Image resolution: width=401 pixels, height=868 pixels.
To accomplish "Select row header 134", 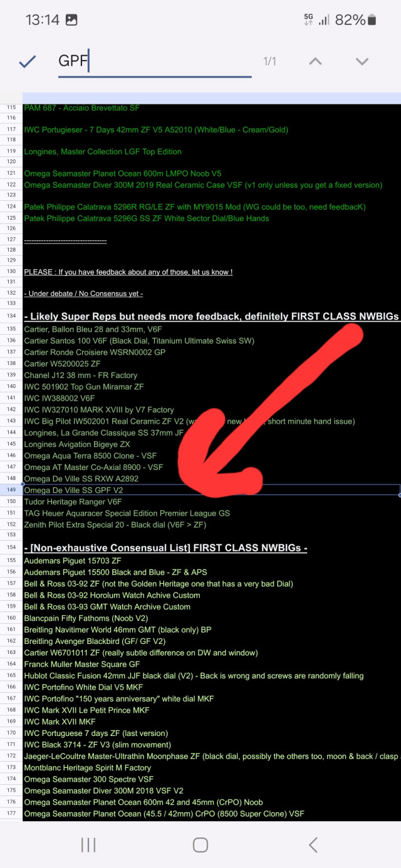I will pyautogui.click(x=11, y=317).
